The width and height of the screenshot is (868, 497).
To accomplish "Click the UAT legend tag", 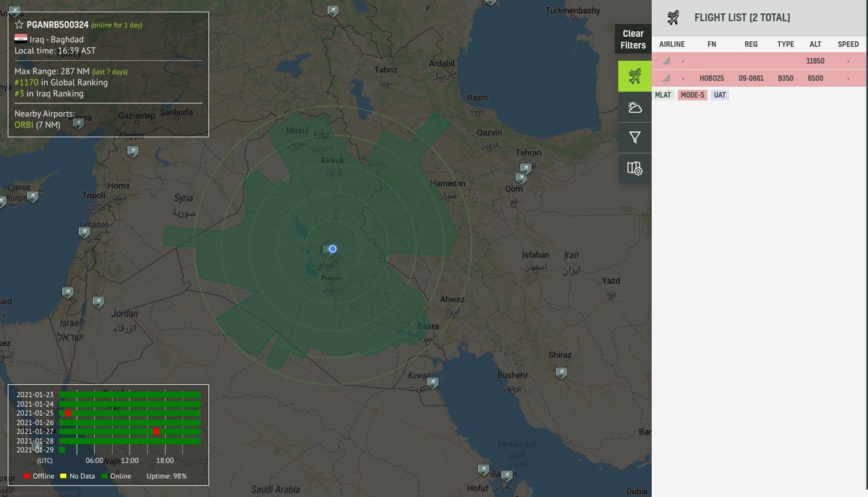I will tap(720, 95).
